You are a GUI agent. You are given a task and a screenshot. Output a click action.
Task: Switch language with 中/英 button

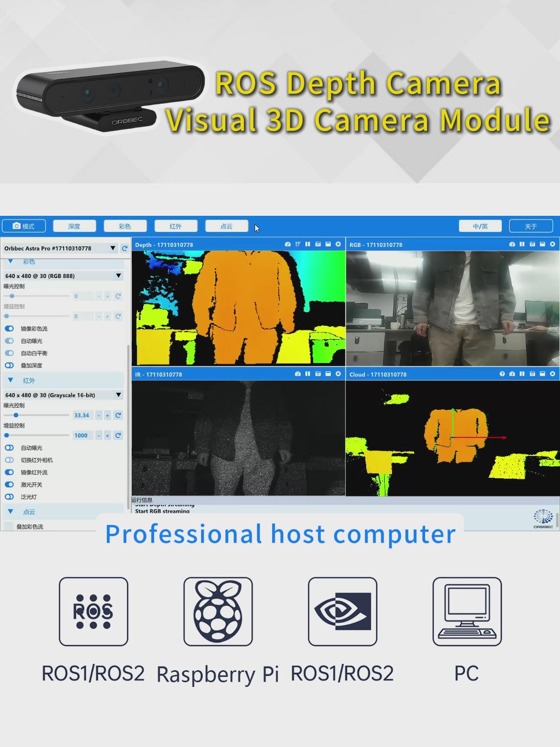[x=480, y=226]
